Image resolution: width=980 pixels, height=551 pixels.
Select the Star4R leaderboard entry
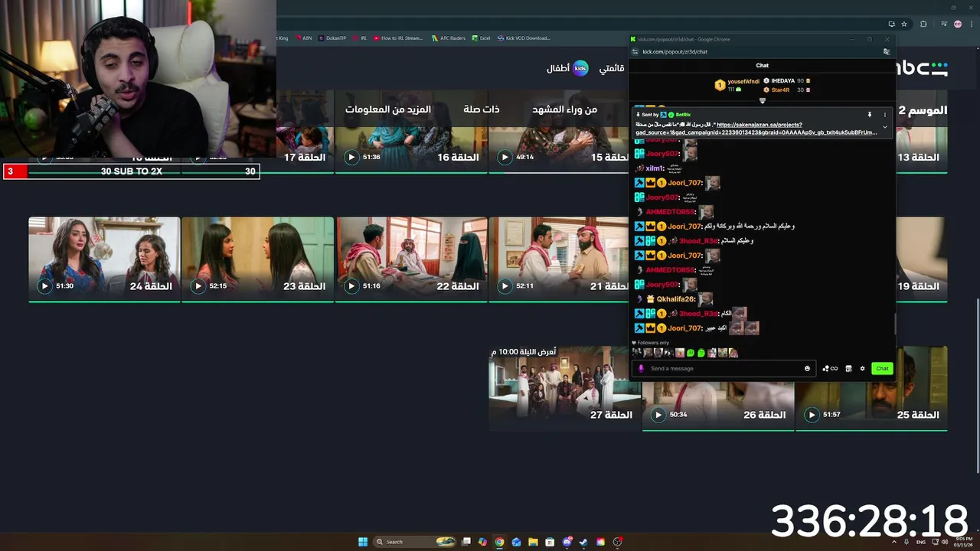(x=787, y=90)
